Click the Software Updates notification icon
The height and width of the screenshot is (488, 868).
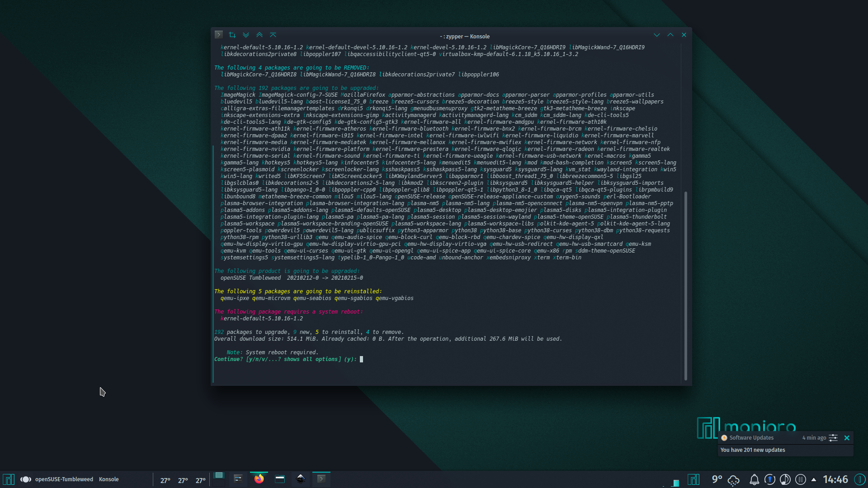[724, 438]
